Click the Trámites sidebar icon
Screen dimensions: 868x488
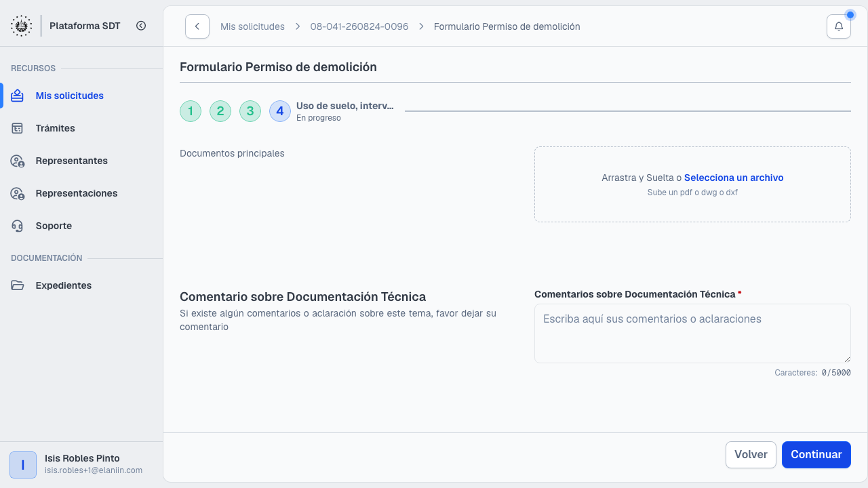[x=18, y=128]
